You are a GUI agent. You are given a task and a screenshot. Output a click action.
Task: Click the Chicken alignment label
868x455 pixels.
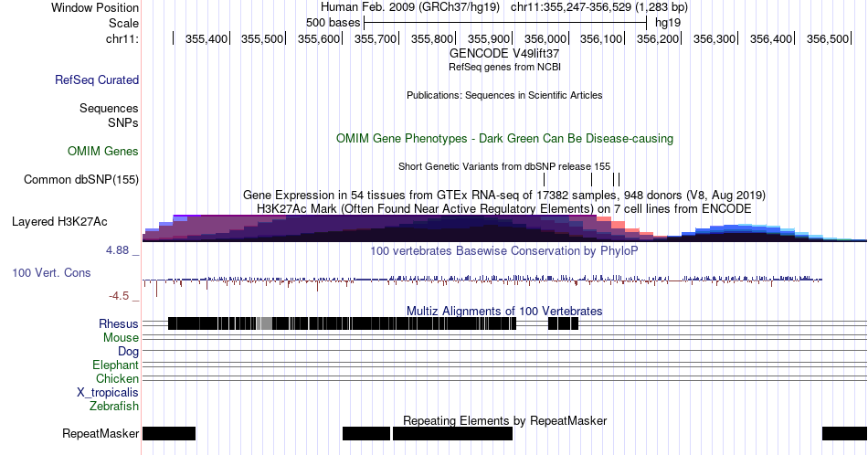point(117,379)
